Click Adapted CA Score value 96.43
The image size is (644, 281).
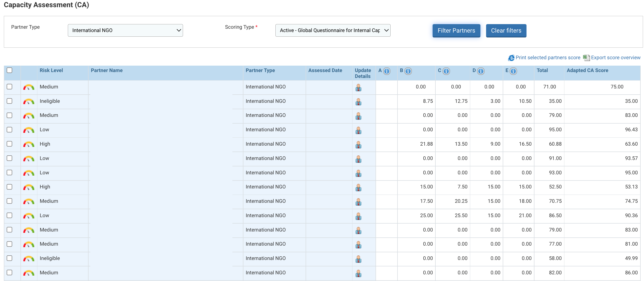[x=631, y=130]
